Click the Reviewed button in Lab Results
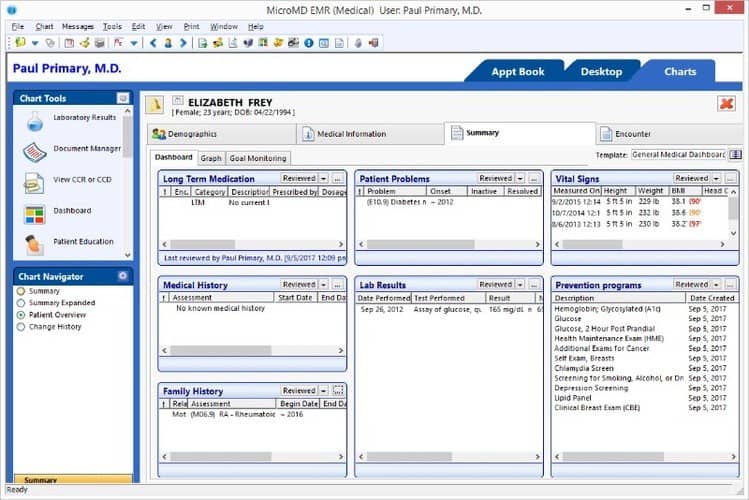 click(496, 284)
